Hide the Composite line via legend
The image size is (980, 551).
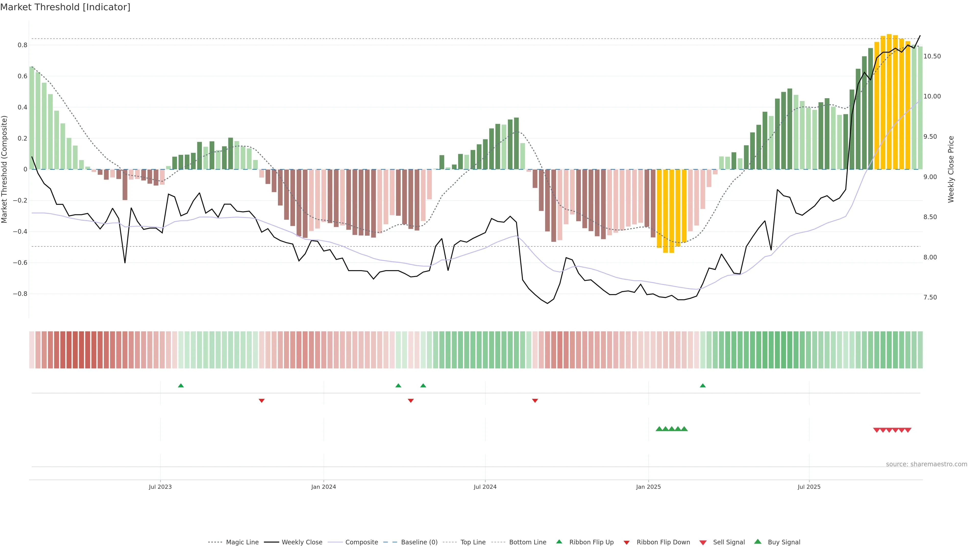click(x=361, y=542)
